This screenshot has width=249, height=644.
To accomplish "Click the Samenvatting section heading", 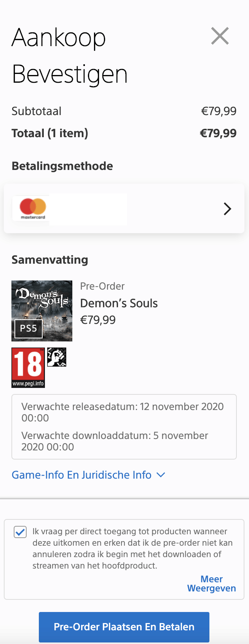I will [50, 260].
